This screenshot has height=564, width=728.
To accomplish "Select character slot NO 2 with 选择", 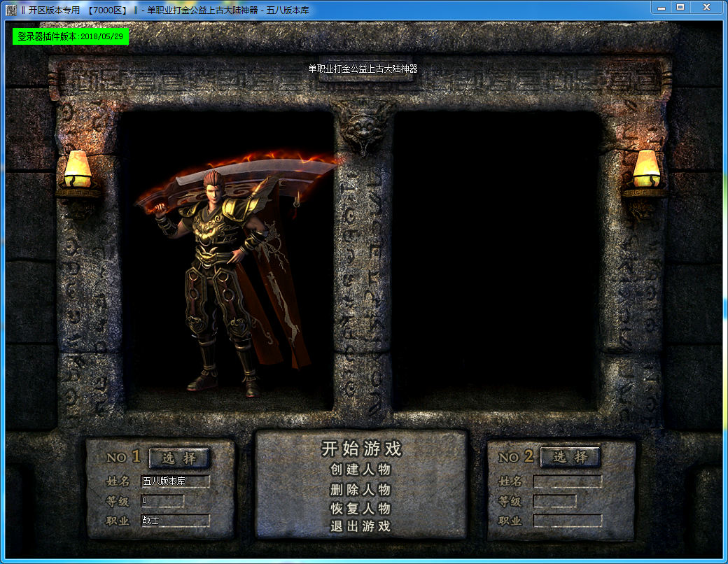I will 570,457.
